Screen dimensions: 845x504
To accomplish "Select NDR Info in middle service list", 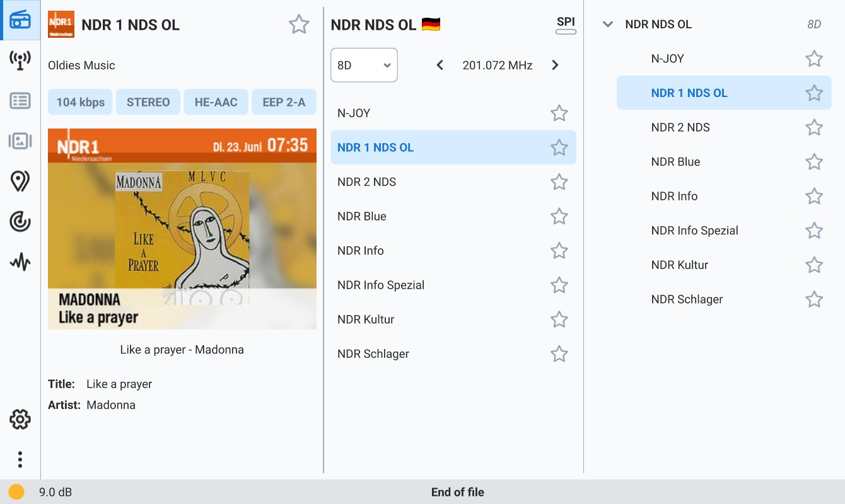I will [453, 251].
